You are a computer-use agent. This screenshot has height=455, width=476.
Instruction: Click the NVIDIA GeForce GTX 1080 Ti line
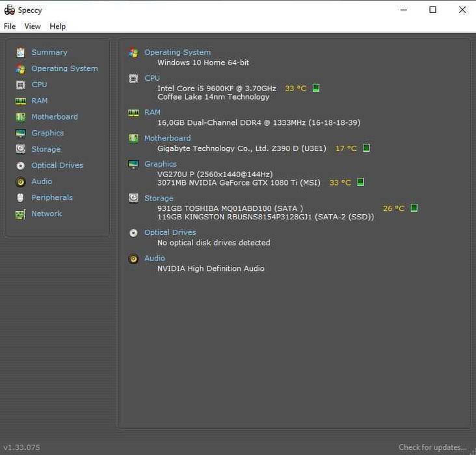[x=239, y=183]
